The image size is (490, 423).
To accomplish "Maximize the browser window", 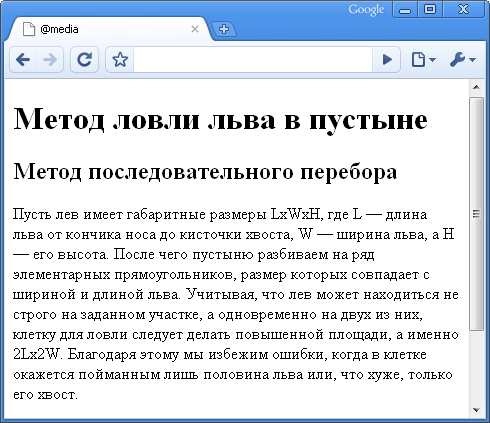I will [430, 9].
